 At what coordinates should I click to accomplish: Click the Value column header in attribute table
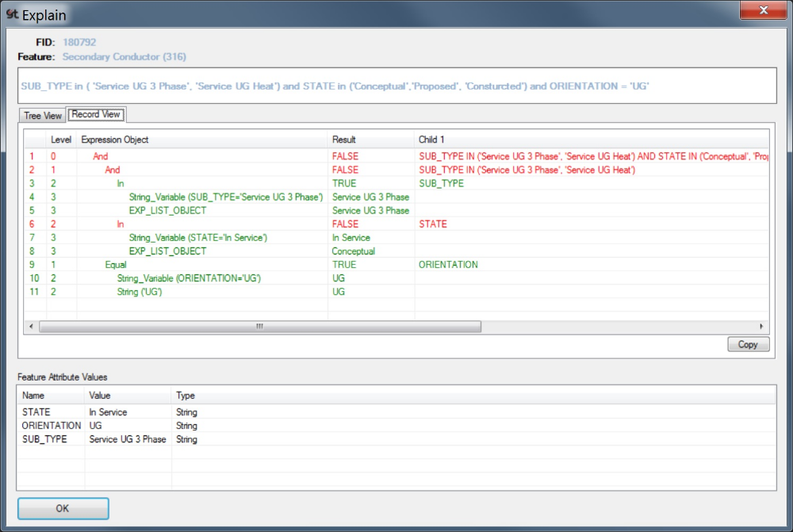pyautogui.click(x=128, y=396)
